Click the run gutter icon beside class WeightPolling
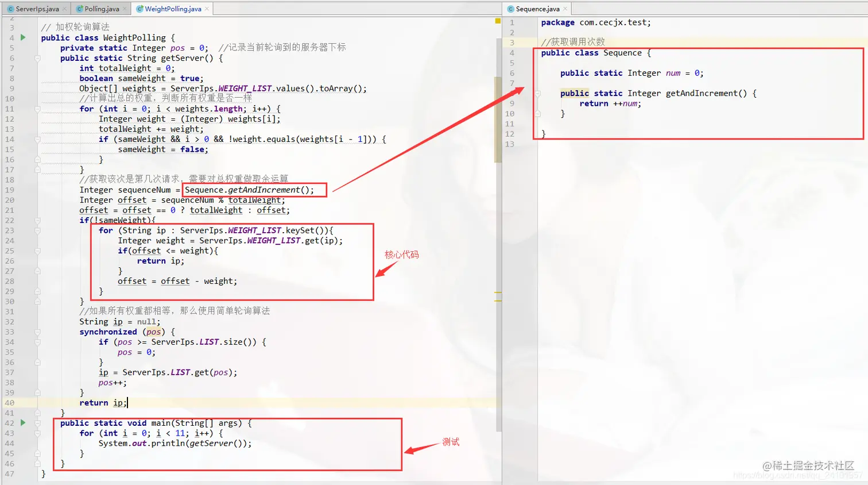This screenshot has height=485, width=868. point(23,37)
